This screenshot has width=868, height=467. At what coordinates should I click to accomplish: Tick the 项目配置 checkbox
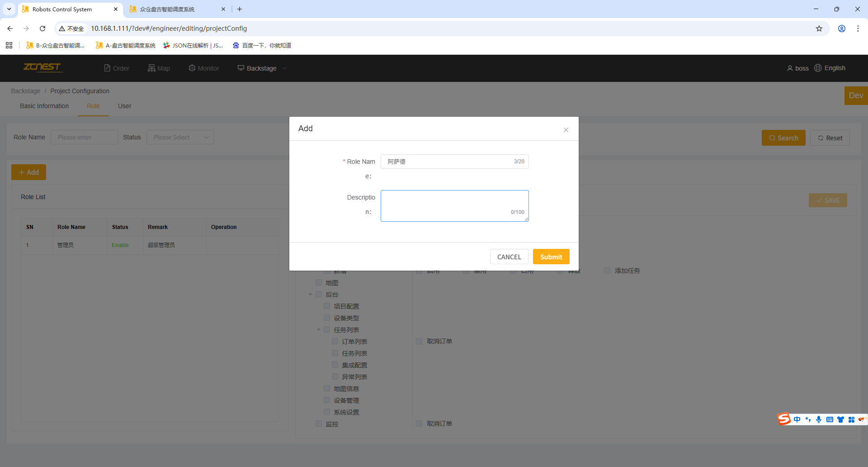pos(327,306)
